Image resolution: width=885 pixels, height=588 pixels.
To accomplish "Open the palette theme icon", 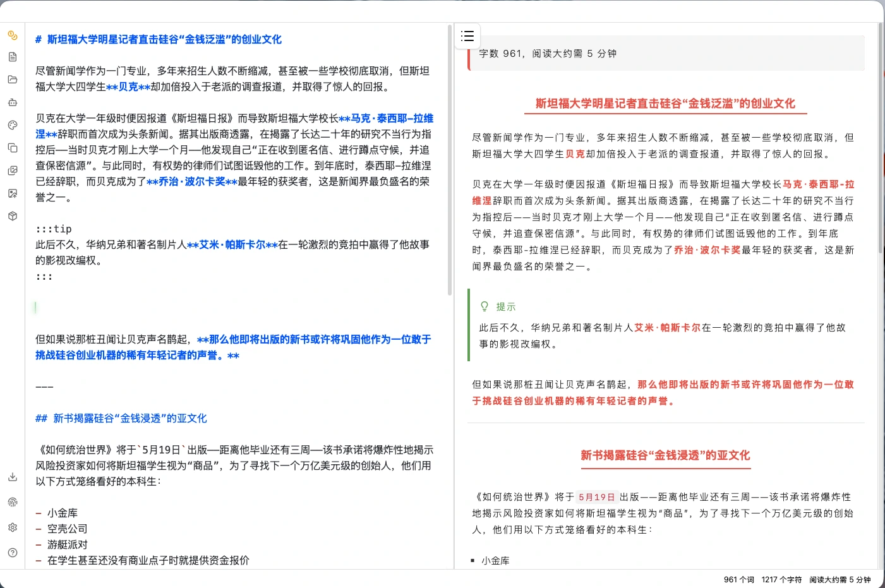I will click(12, 125).
